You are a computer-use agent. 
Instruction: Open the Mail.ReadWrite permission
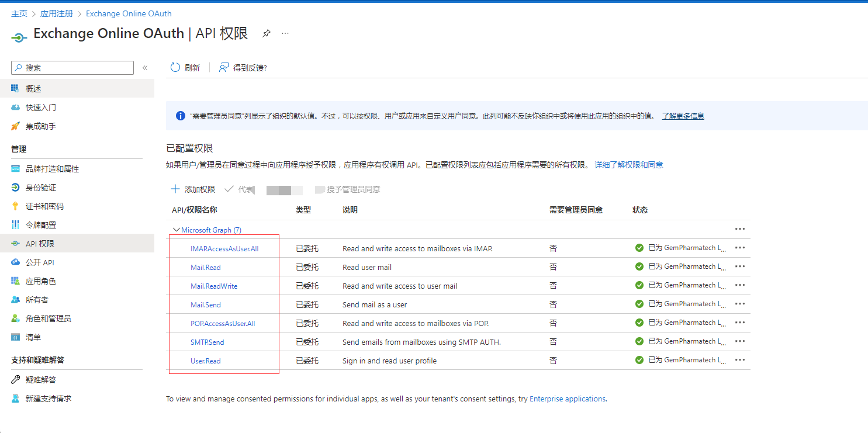coord(214,286)
